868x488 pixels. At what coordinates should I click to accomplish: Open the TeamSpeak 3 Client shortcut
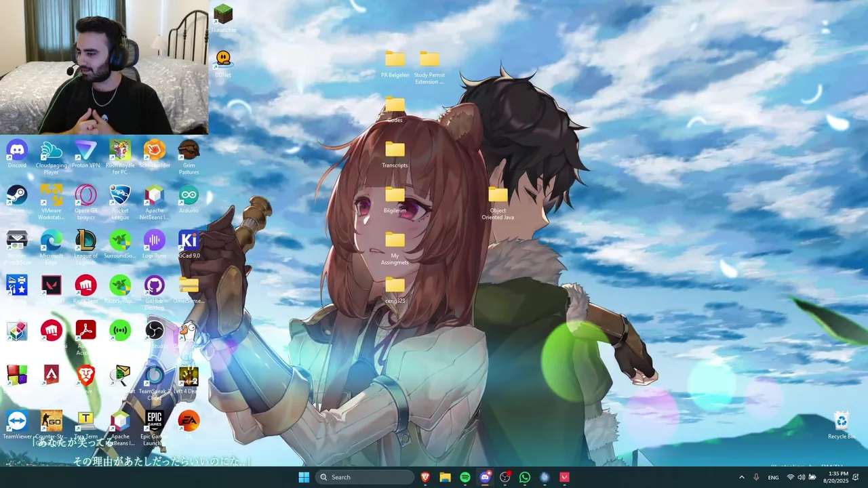point(155,383)
